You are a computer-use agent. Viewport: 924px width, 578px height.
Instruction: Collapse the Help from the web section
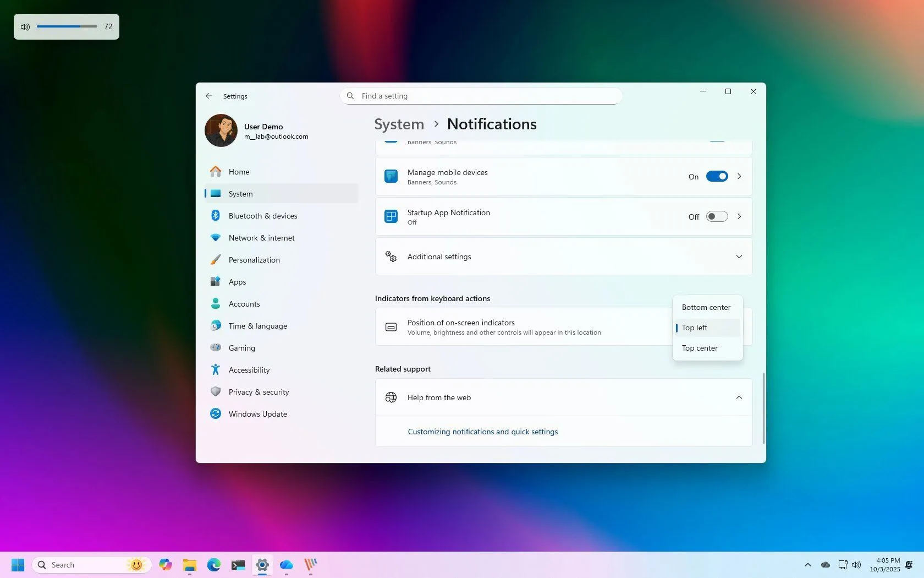tap(739, 397)
